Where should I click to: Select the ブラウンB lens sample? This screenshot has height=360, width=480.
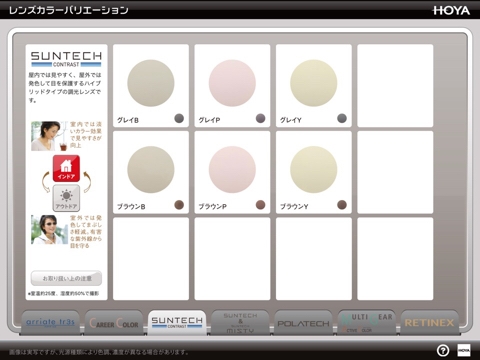click(x=151, y=170)
